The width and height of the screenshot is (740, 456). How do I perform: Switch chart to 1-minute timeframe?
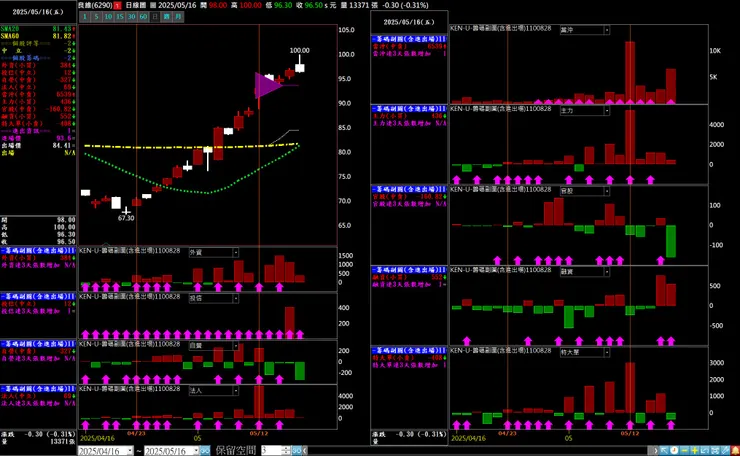point(84,17)
